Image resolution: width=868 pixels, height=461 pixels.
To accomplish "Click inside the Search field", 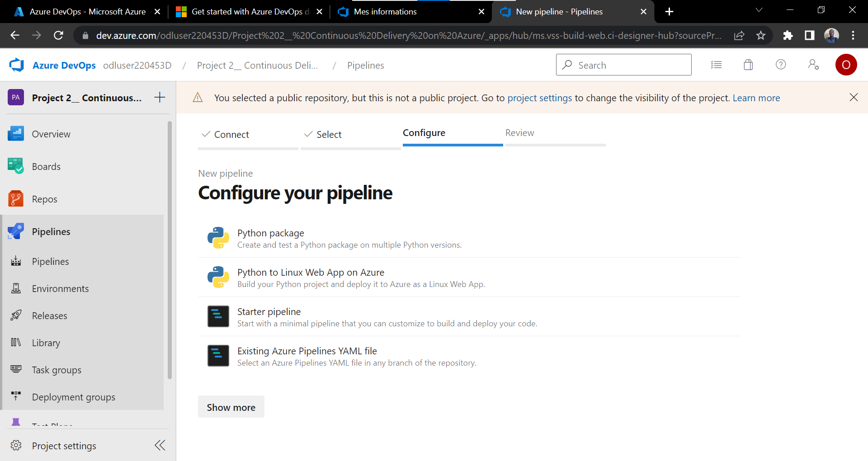I will coord(624,65).
